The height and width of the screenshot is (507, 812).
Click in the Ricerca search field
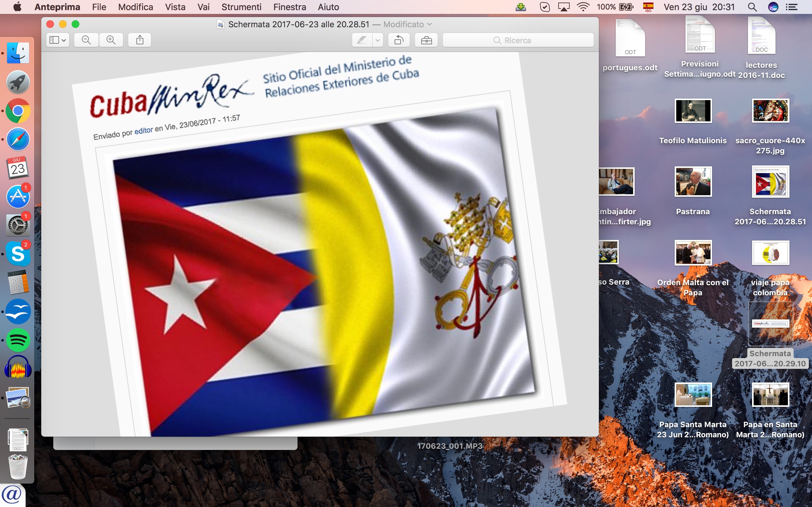tap(518, 40)
